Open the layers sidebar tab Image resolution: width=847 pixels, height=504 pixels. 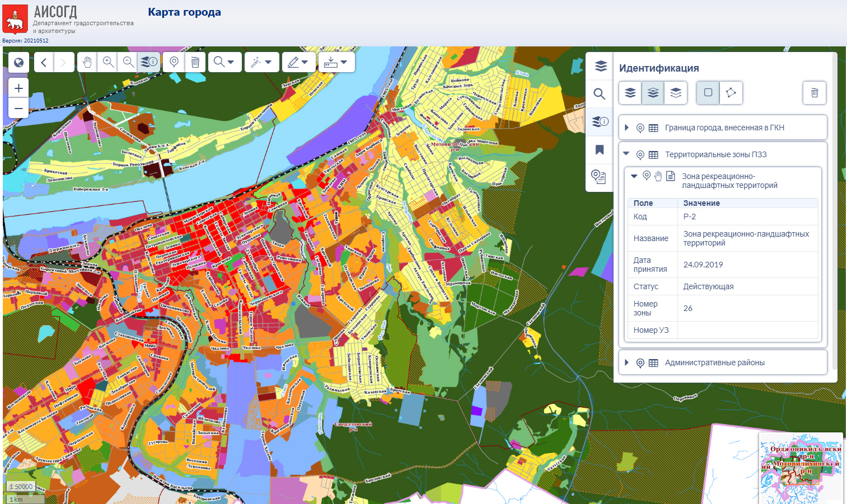600,66
